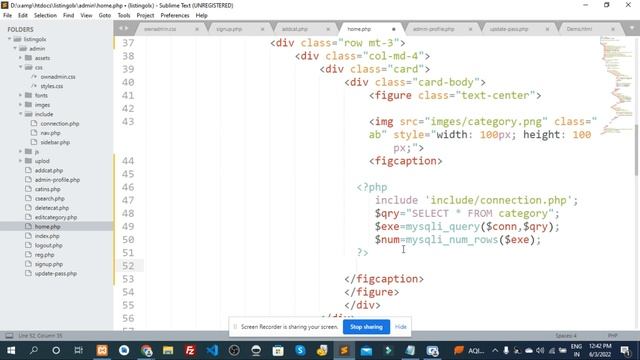Open Visual Studio Code from the taskbar
This screenshot has width=640, height=360.
tap(212, 350)
